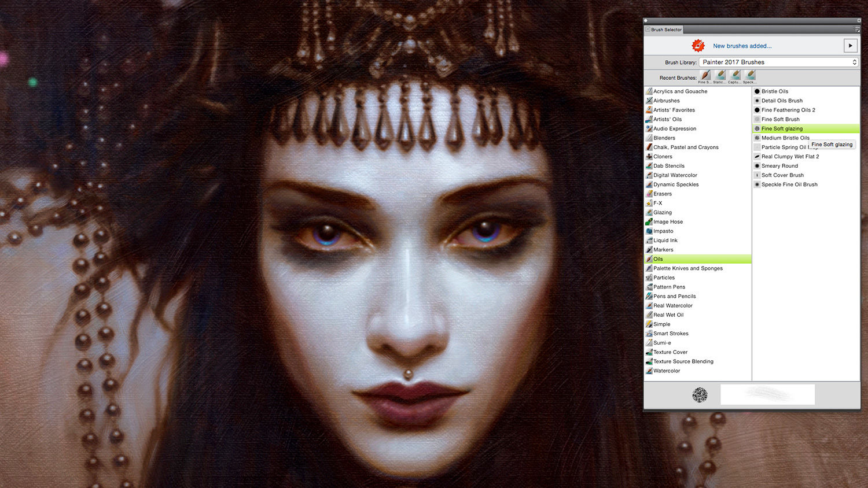Click the red new brushes badge icon
868x488 pixels.
[x=698, y=46]
